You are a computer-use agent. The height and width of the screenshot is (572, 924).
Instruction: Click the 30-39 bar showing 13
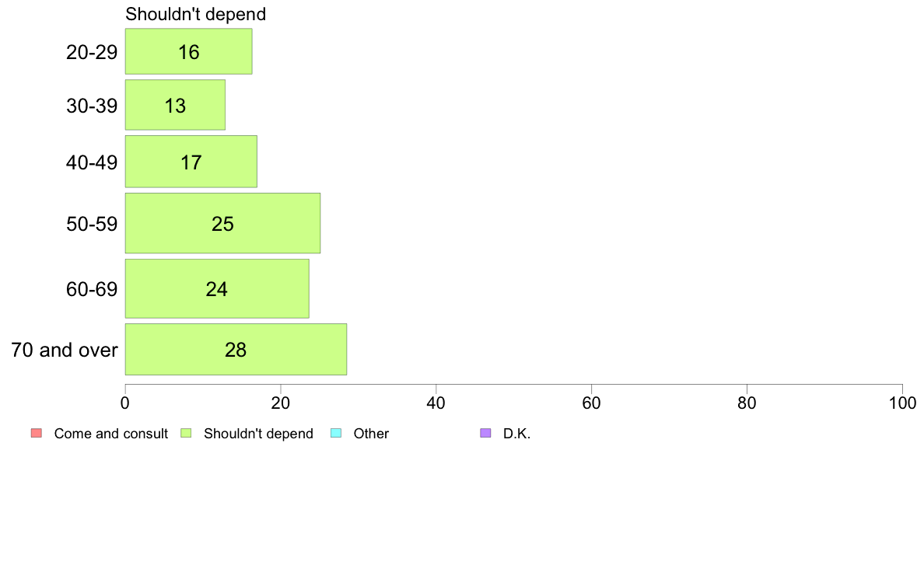[x=175, y=105]
